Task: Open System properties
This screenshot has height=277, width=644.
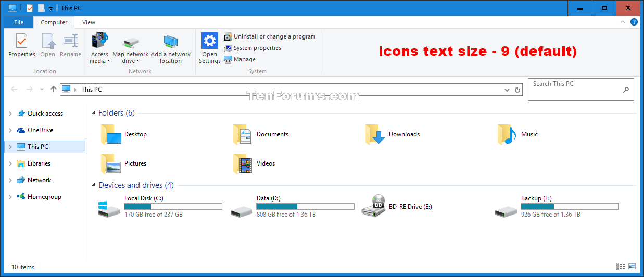Action: 252,48
